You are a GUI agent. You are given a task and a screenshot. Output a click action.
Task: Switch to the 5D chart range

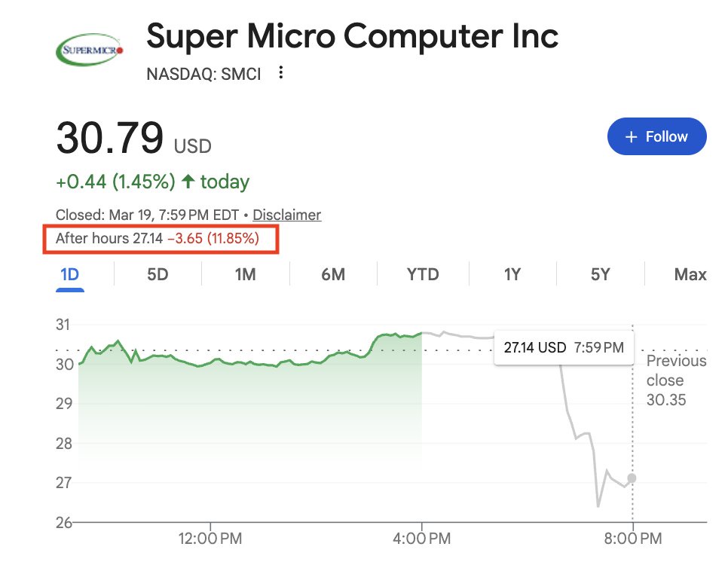point(157,274)
